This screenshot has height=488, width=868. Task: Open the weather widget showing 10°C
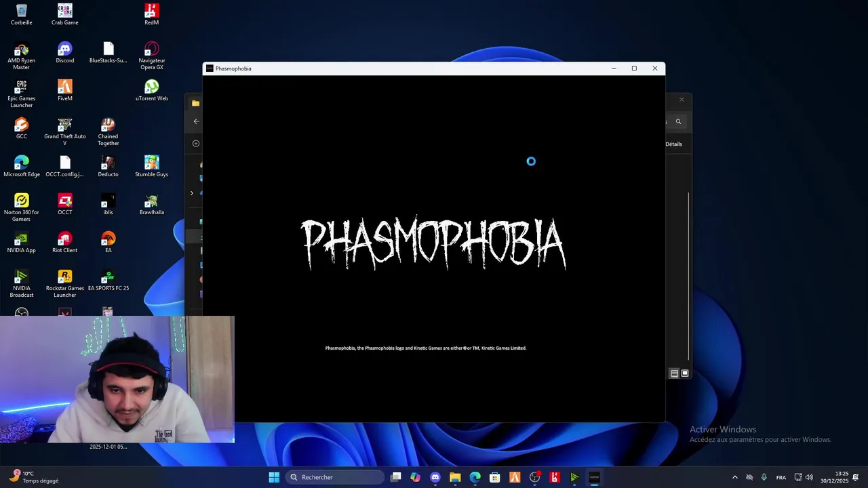tap(34, 477)
